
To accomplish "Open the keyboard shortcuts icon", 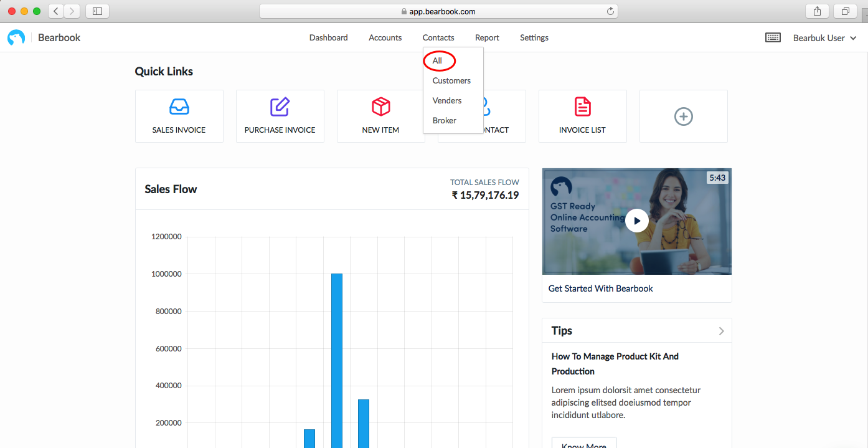I will 773,37.
